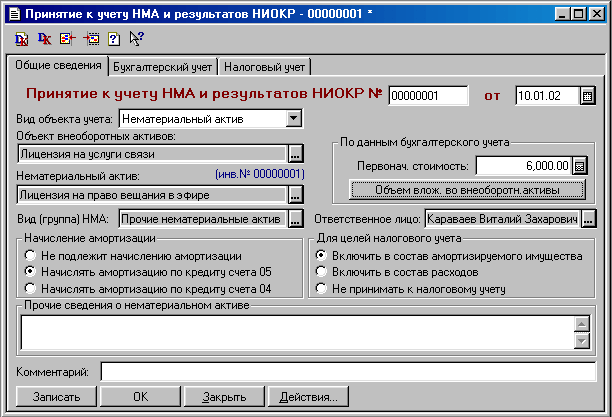Click the 'Лицензия на право вещания в эфире' field
Image resolution: width=612 pixels, height=417 pixels.
tap(153, 195)
